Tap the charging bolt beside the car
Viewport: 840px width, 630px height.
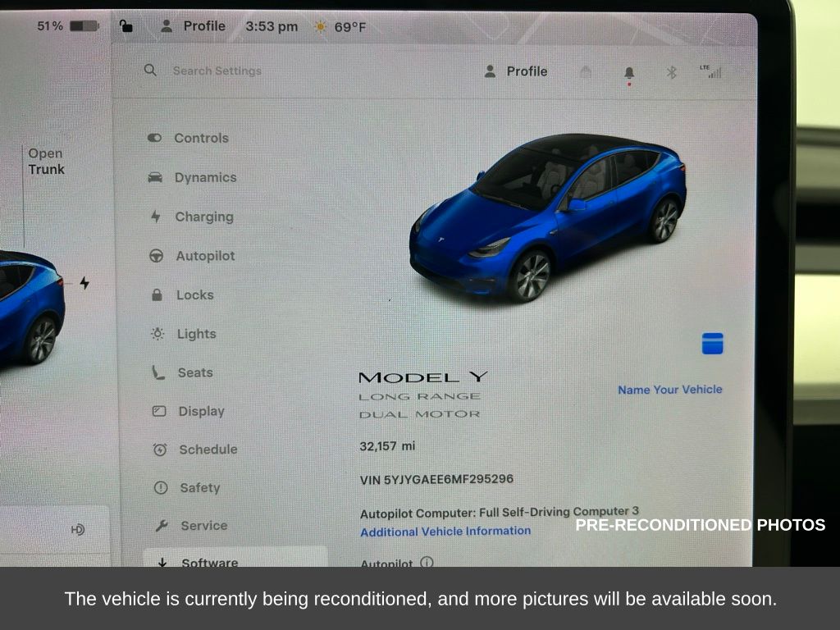(x=84, y=283)
